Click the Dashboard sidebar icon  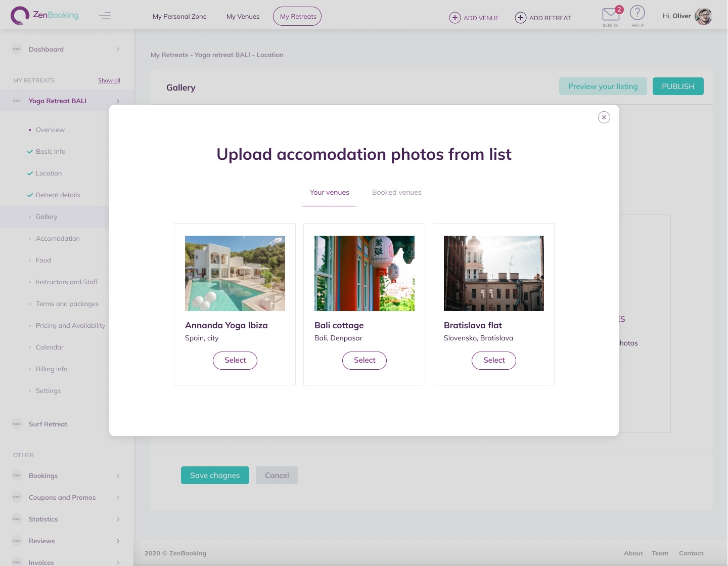click(17, 49)
